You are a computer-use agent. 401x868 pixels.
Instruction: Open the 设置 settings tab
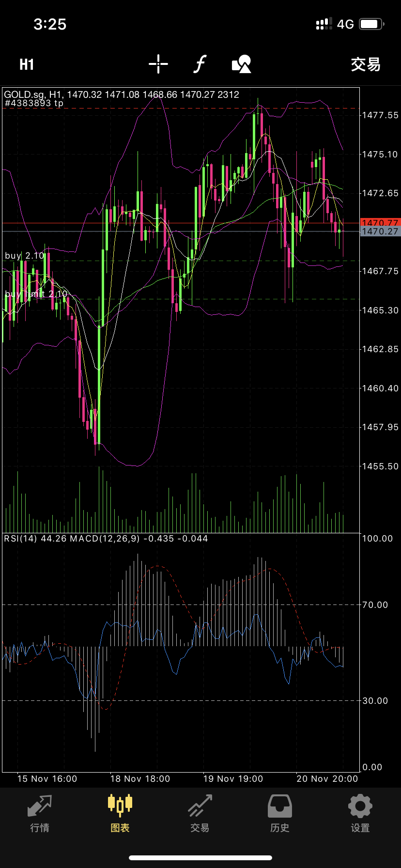pos(360,814)
